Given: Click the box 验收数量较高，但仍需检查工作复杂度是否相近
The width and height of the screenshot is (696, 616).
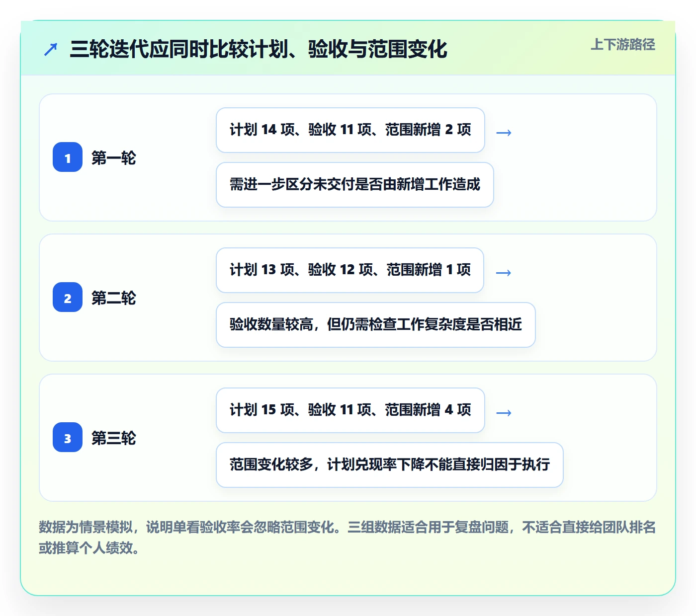Looking at the screenshot, I should [x=376, y=325].
